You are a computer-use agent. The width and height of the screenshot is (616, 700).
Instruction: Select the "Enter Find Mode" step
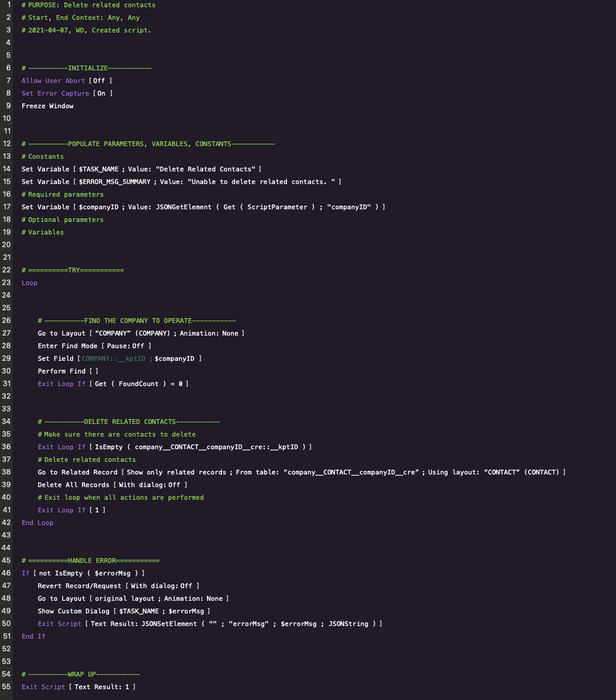point(94,346)
